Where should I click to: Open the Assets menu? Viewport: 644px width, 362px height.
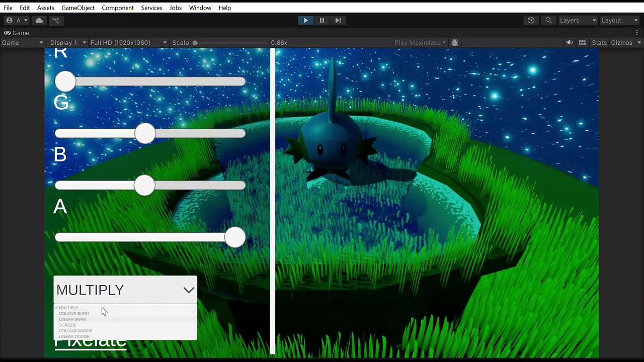tap(45, 8)
